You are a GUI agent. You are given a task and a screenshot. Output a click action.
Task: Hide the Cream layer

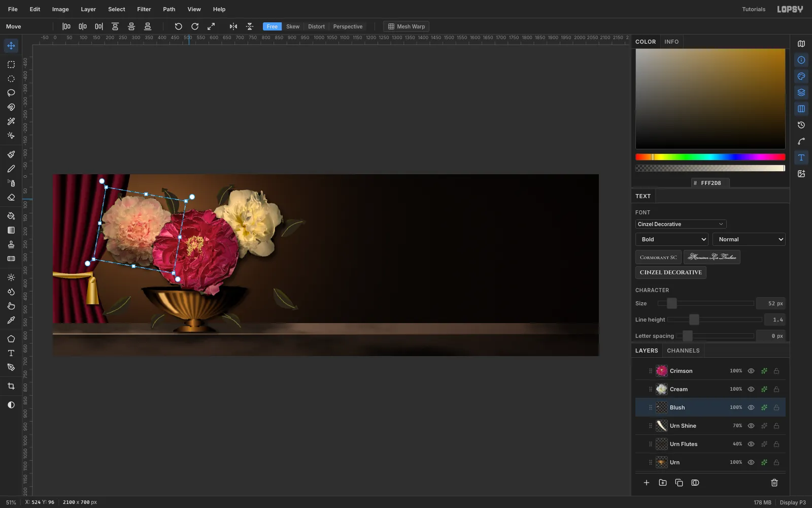click(x=751, y=389)
